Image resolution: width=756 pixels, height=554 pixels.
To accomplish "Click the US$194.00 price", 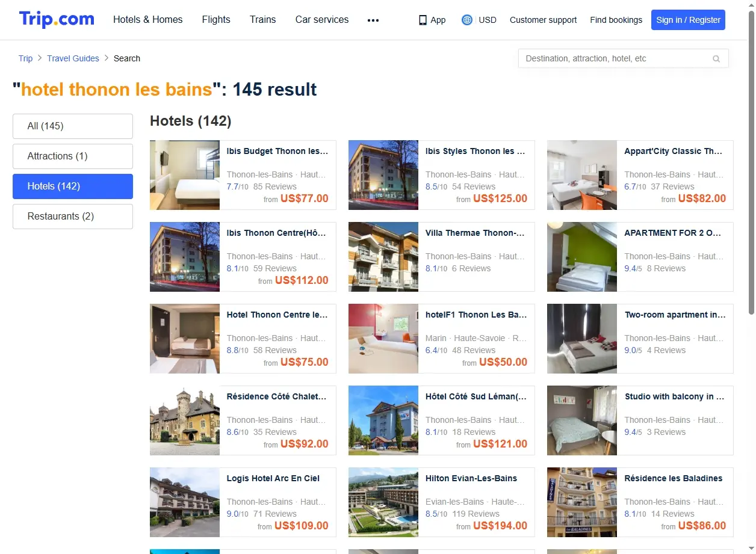I will [500, 526].
